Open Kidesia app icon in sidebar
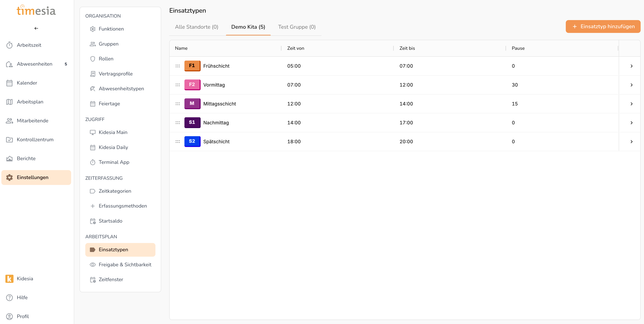Viewport: 644px width, 324px height. click(9, 278)
